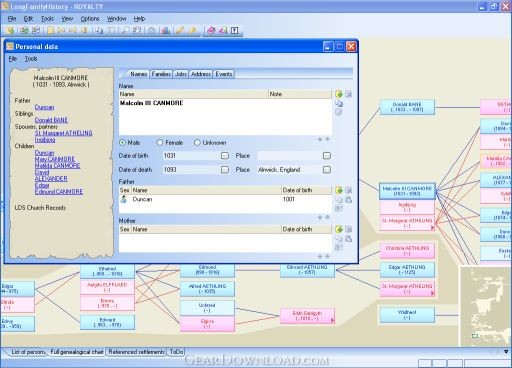Open the Date of birth ellipsis picker
Image resolution: width=512 pixels, height=368 pixels.
coord(225,156)
